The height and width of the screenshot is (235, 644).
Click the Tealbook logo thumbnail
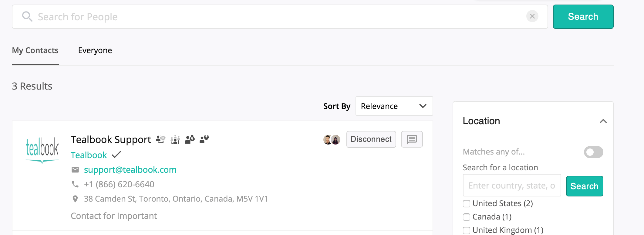42,150
